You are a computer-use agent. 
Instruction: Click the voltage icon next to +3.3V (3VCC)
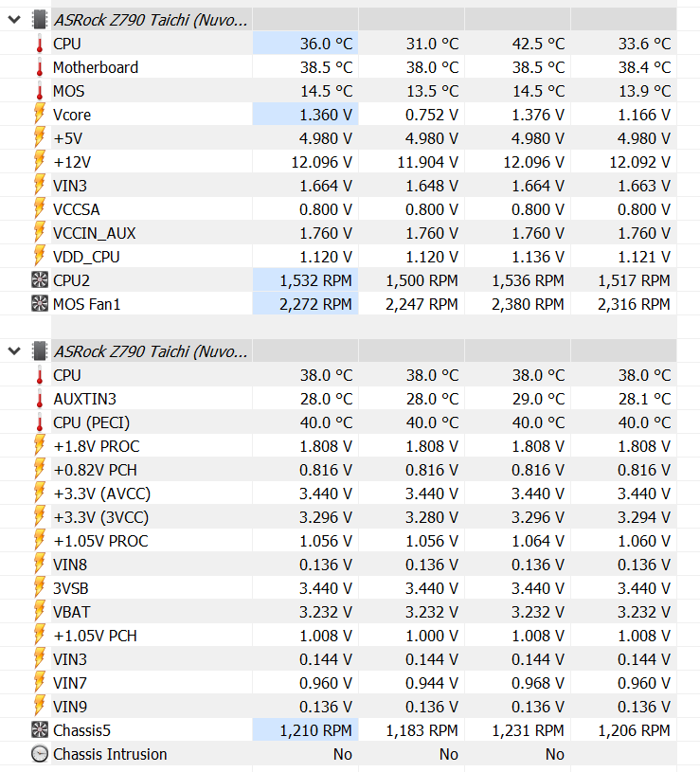tap(40, 516)
